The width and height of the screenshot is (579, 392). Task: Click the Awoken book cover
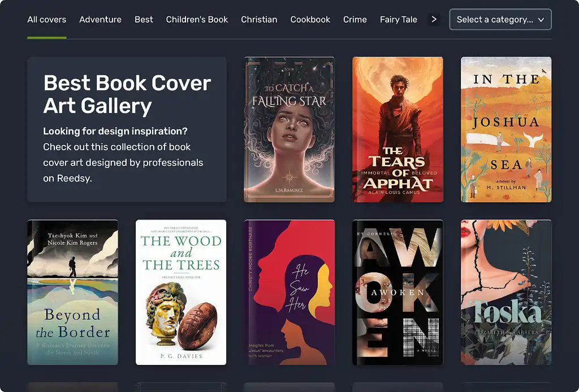click(397, 292)
